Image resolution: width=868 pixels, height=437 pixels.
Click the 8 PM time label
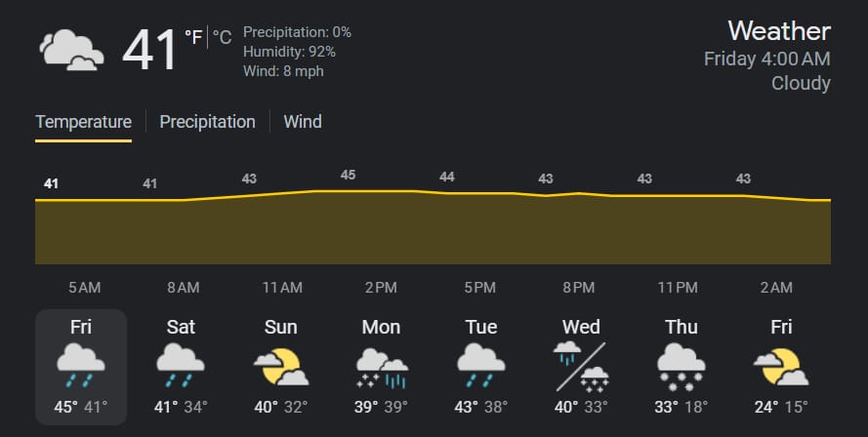tap(579, 288)
